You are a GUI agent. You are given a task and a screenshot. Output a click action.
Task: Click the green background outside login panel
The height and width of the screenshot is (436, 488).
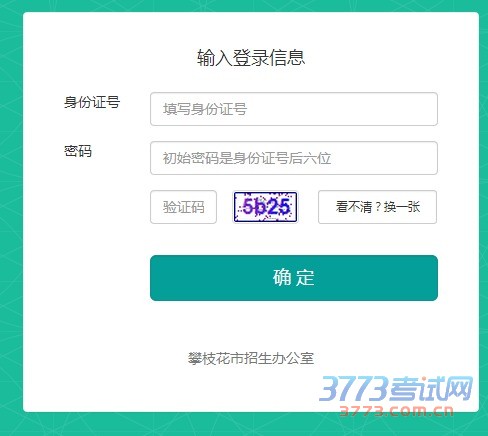pyautogui.click(x=10, y=217)
